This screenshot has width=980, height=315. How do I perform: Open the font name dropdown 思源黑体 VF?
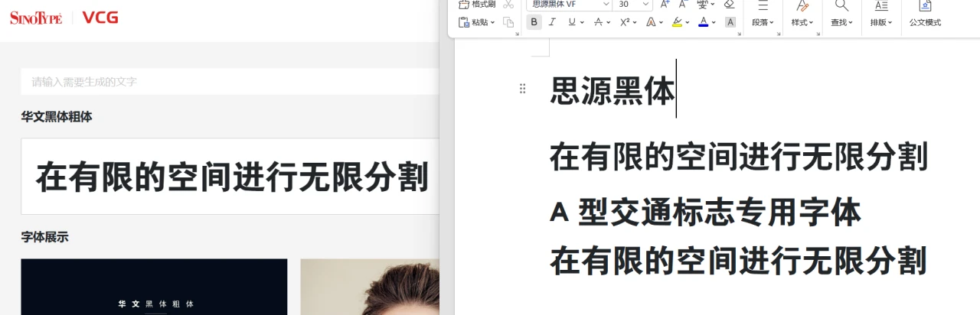tap(606, 4)
